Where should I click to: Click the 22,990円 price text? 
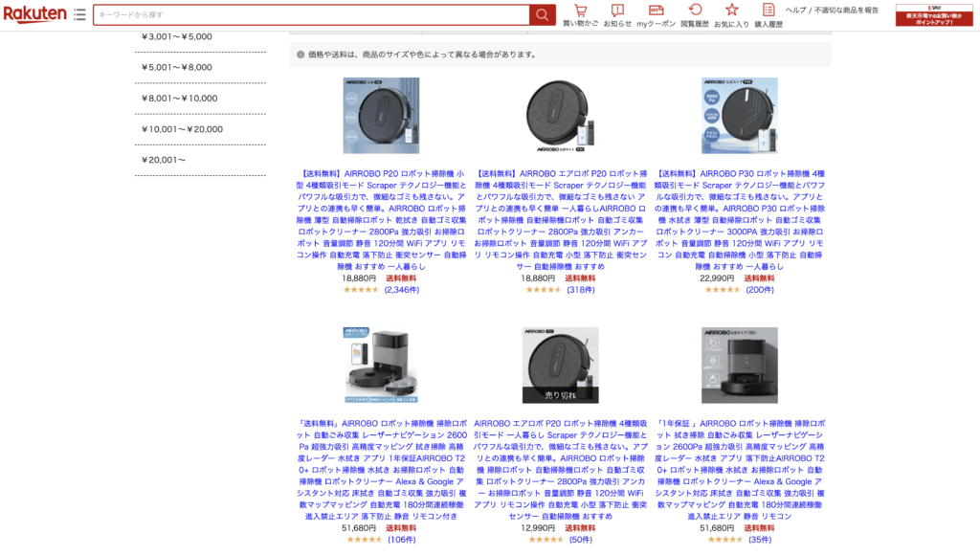[717, 278]
